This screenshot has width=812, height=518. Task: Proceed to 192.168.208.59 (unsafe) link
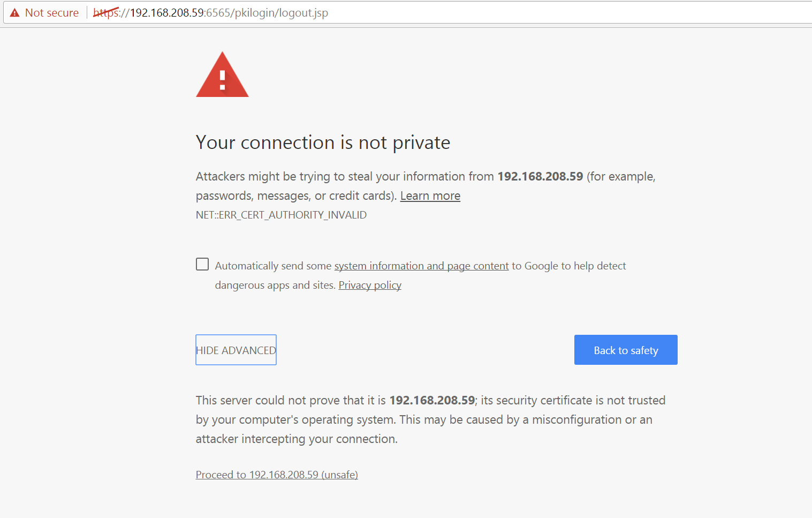click(x=277, y=475)
